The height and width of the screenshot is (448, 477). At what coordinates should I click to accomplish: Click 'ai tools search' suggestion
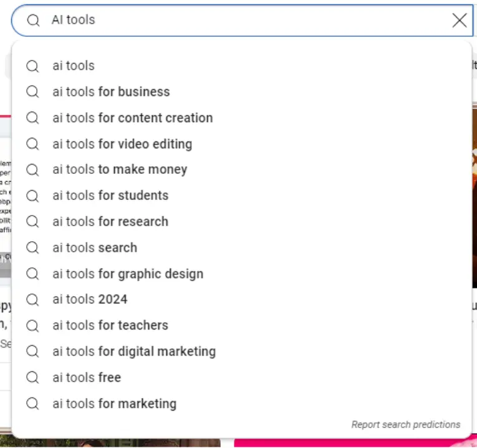95,248
